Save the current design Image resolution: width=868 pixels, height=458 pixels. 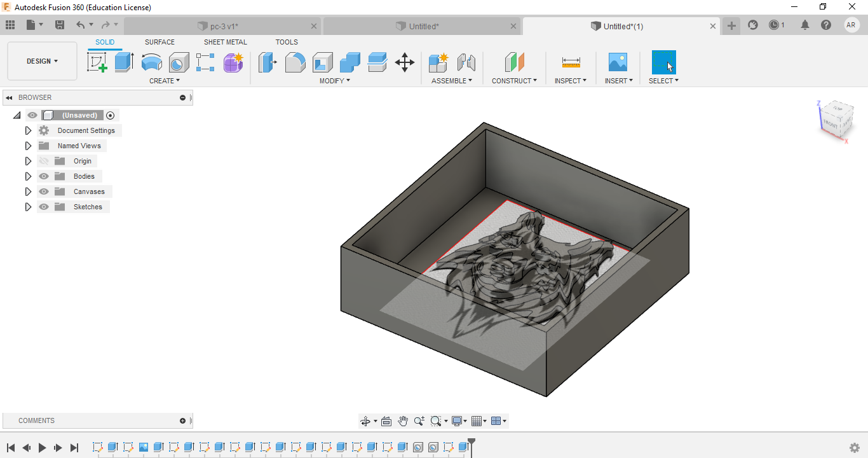(60, 25)
